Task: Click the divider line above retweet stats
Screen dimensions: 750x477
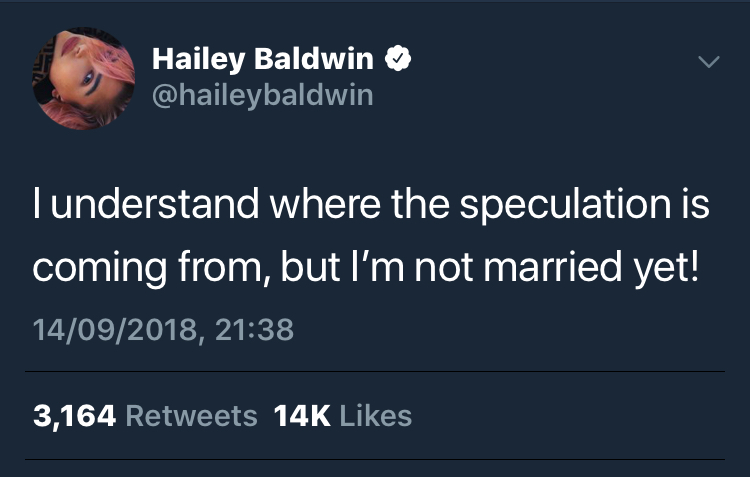Action: click(x=375, y=371)
